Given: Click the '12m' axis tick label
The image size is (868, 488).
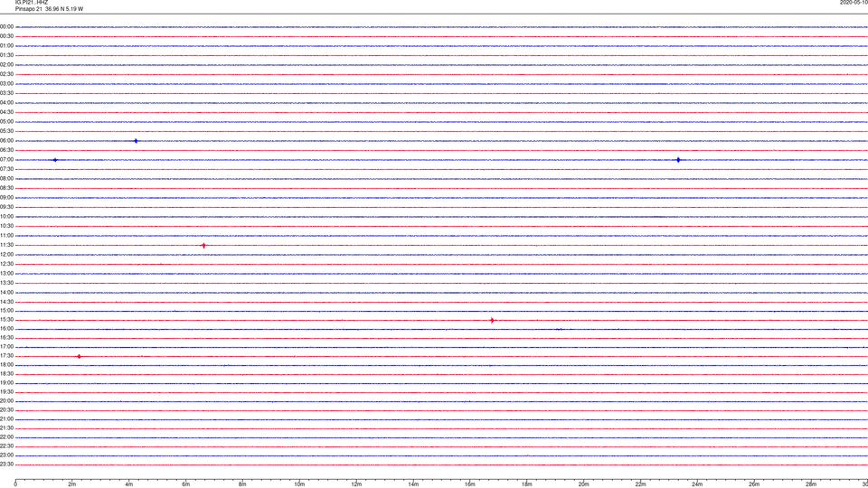Looking at the screenshot, I should [356, 484].
